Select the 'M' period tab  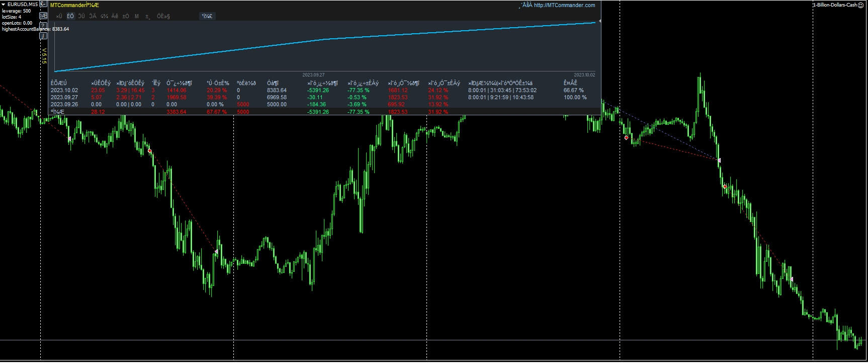[136, 16]
